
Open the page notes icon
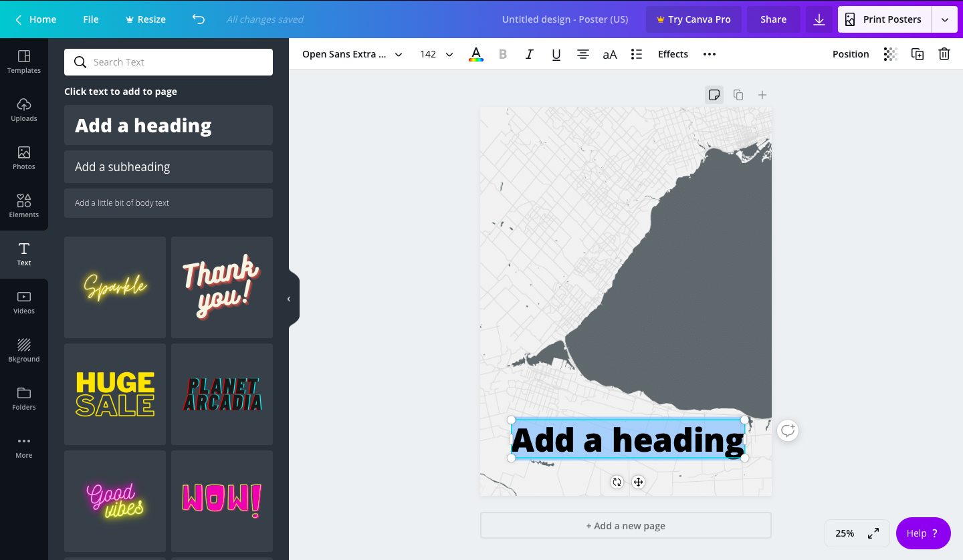pos(714,95)
